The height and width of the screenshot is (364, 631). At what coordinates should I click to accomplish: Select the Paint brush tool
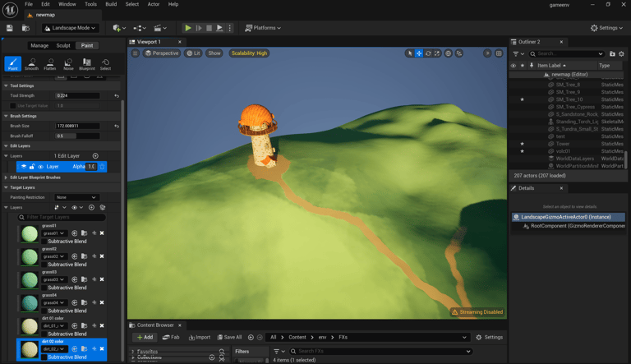[x=13, y=63]
